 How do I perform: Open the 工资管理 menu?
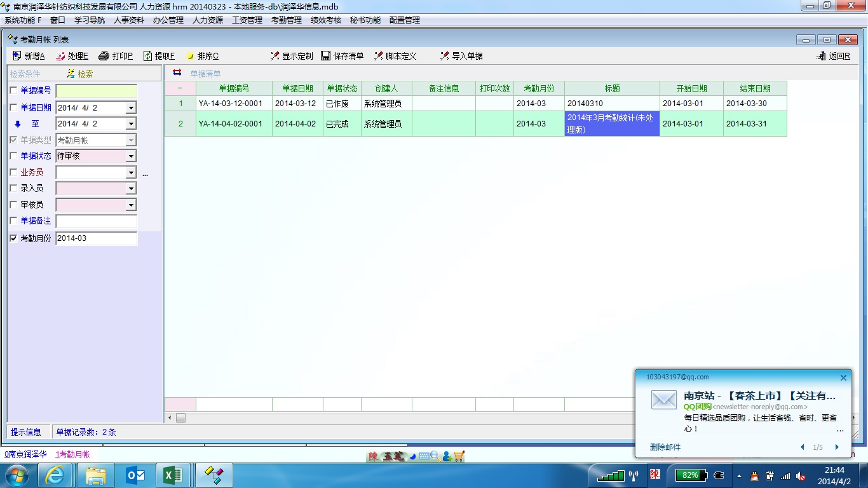point(247,20)
